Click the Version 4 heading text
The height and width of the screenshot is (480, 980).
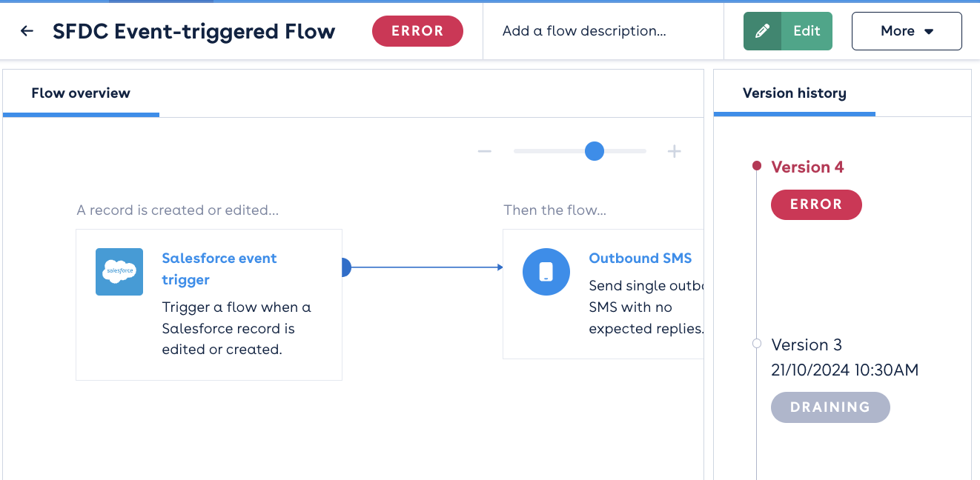tap(807, 167)
